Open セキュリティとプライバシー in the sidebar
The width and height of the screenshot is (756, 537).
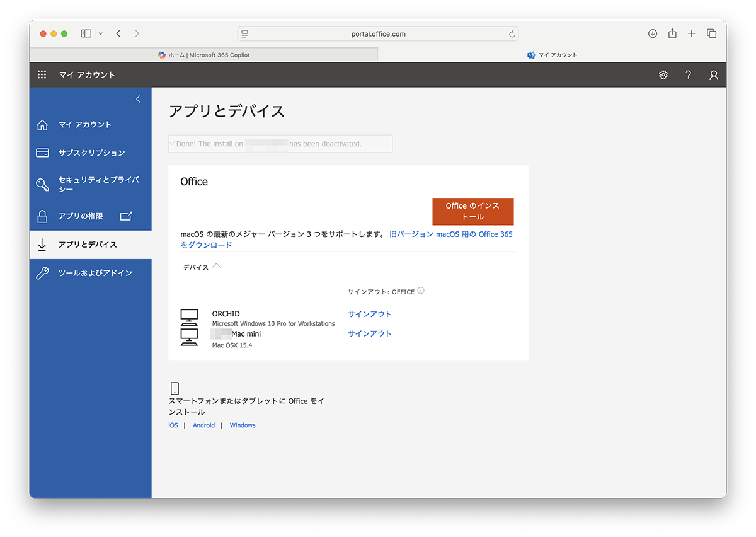pyautogui.click(x=98, y=184)
